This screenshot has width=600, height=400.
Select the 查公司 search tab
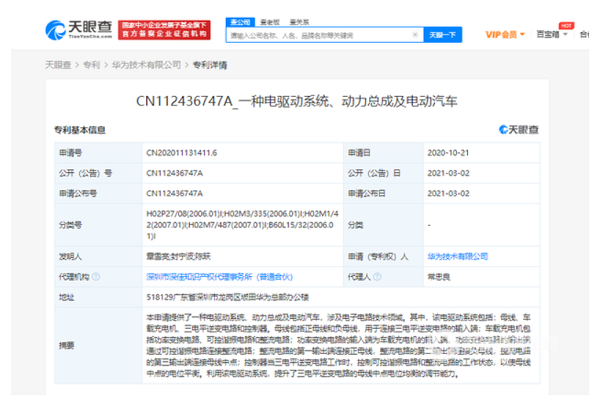(x=240, y=22)
